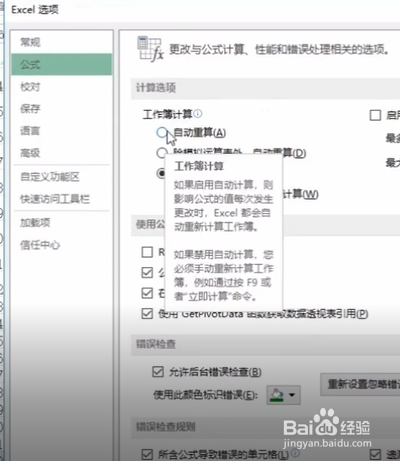Toggle 允许后台错误检查(B) checkbox
This screenshot has height=461, width=400.
(x=158, y=371)
